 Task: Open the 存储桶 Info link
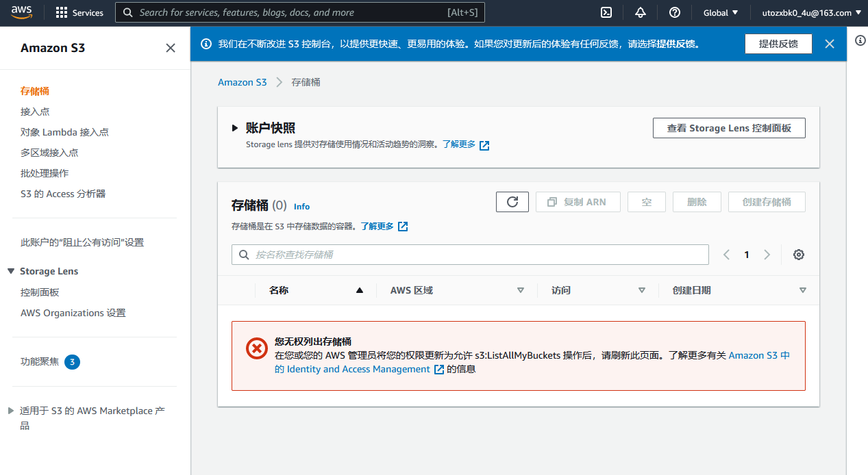pyautogui.click(x=301, y=206)
